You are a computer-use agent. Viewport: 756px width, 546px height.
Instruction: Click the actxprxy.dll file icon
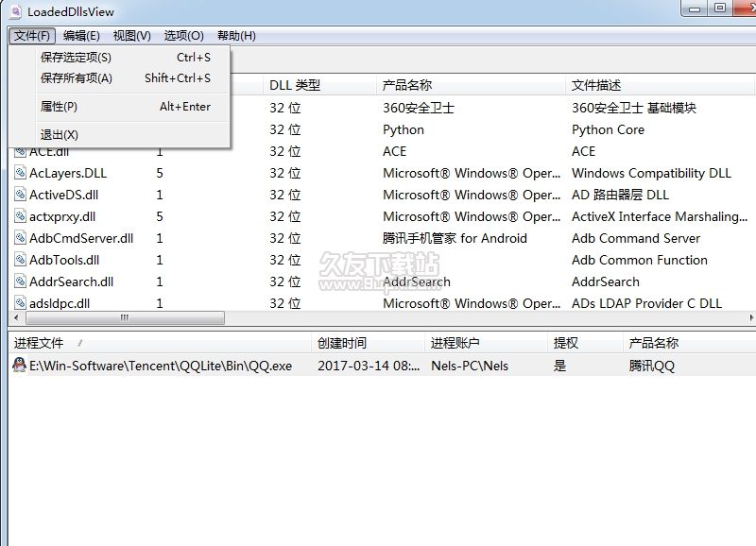tap(20, 216)
